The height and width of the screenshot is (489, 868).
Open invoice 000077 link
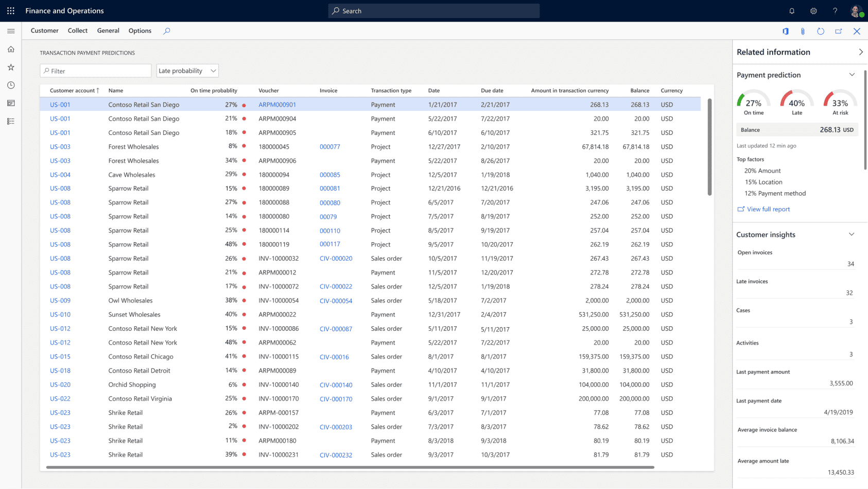point(329,147)
